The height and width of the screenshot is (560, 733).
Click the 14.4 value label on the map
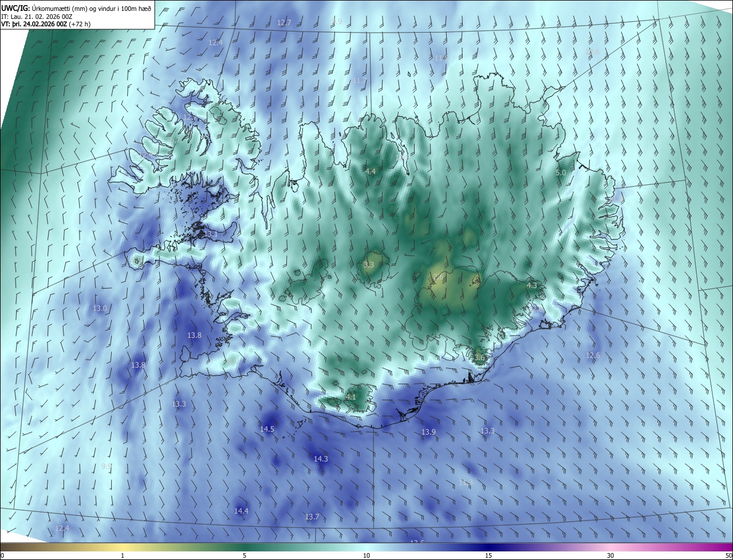tap(241, 511)
